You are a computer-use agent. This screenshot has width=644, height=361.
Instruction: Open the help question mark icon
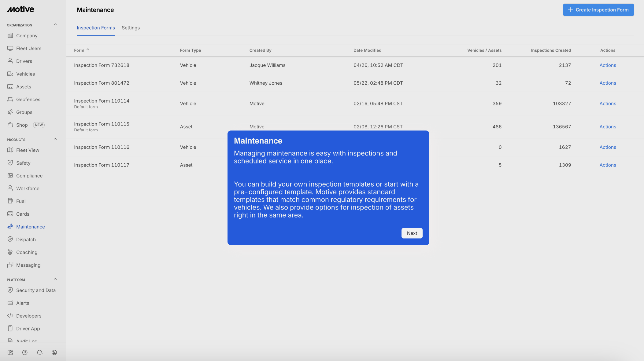click(x=25, y=352)
